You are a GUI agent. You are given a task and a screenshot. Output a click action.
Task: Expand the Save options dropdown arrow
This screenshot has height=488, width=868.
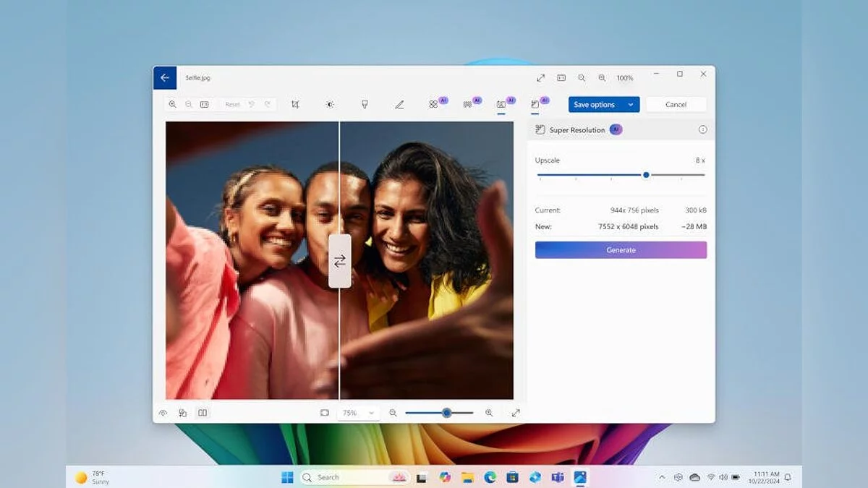point(631,105)
